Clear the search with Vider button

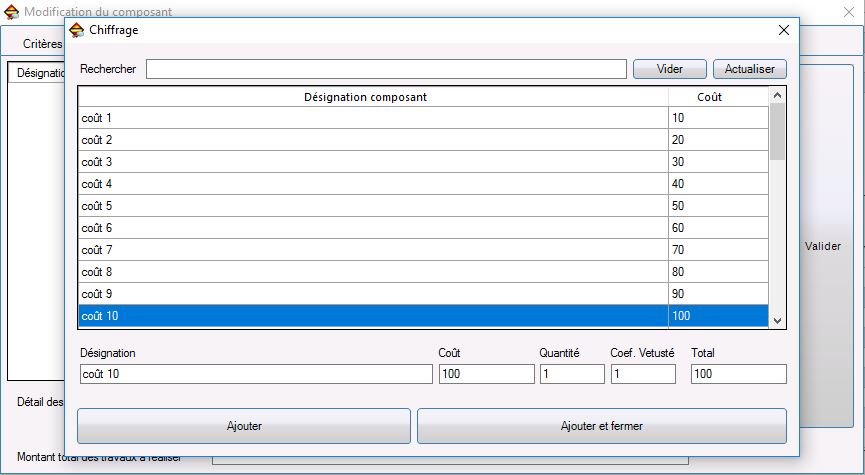[670, 69]
